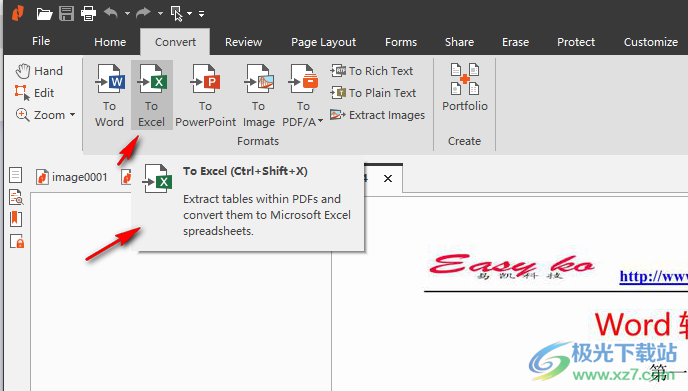Select the Hand tool
688x391 pixels.
[39, 71]
